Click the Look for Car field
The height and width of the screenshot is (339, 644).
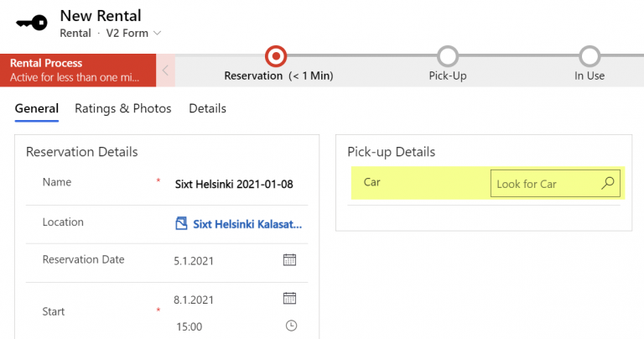[555, 184]
